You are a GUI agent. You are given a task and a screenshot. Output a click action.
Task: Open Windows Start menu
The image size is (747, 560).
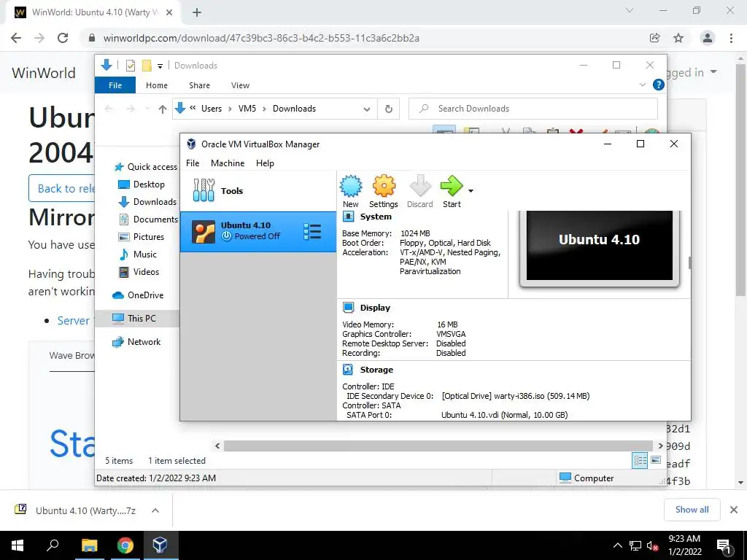[18, 545]
